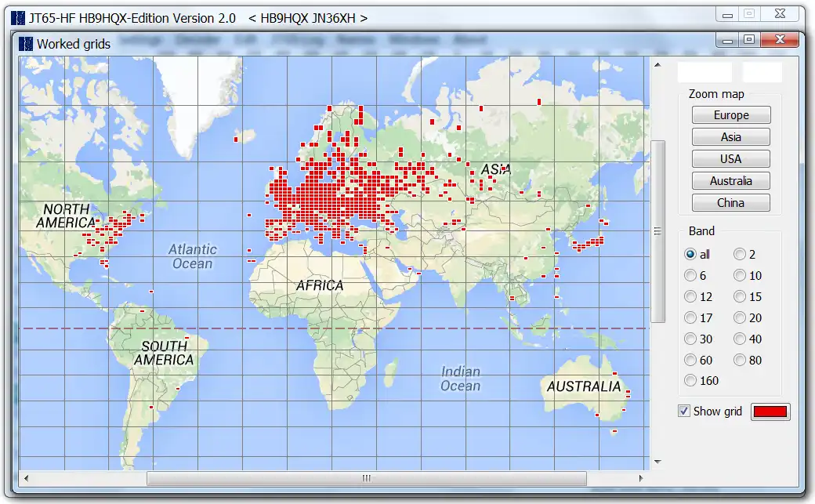
Task: Select the 12 band radio button
Action: coord(690,296)
